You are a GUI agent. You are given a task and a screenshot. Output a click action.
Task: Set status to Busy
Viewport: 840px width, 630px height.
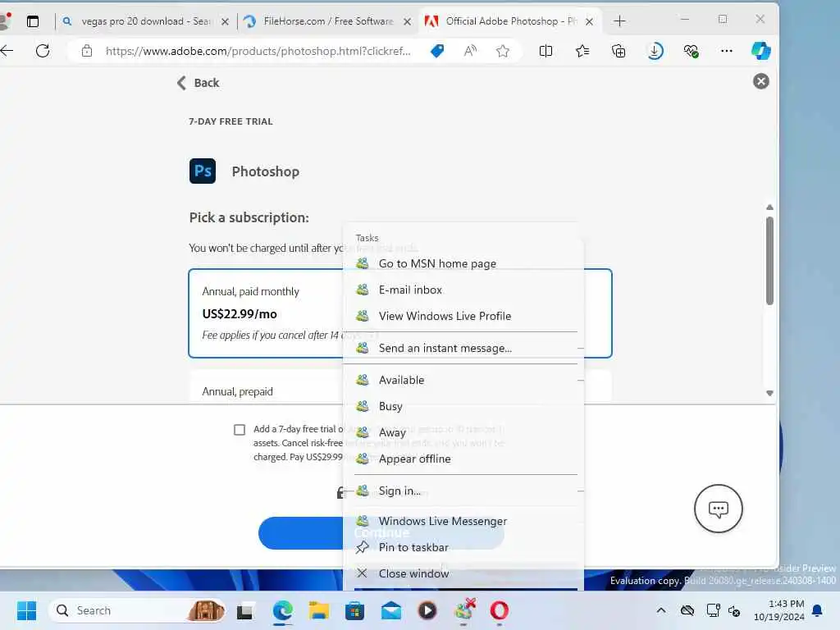pos(463,406)
